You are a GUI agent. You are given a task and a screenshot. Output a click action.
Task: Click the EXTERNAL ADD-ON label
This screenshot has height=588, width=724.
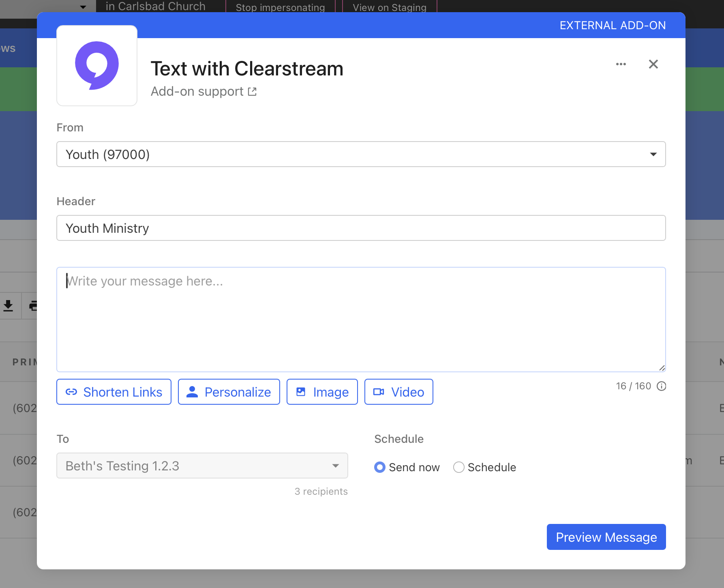pyautogui.click(x=613, y=26)
